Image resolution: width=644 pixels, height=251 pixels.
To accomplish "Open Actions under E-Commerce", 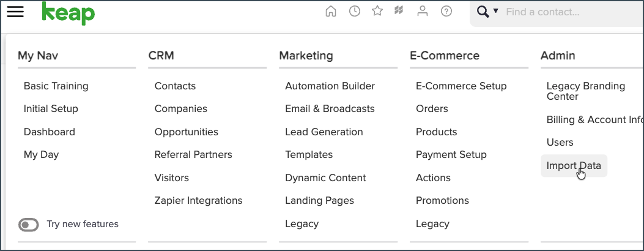I will pyautogui.click(x=433, y=178).
